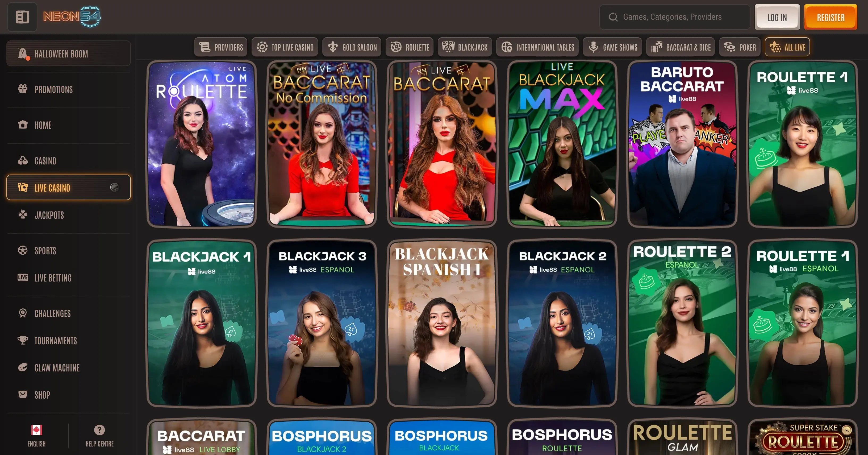Open the English language selector flag
868x455 pixels.
[36, 430]
